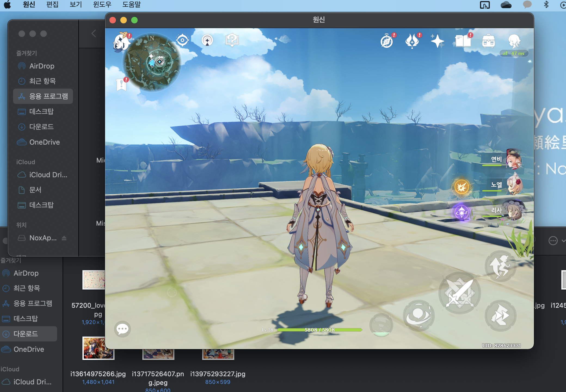Open the chat bubble icon
This screenshot has width=566, height=392.
(122, 329)
